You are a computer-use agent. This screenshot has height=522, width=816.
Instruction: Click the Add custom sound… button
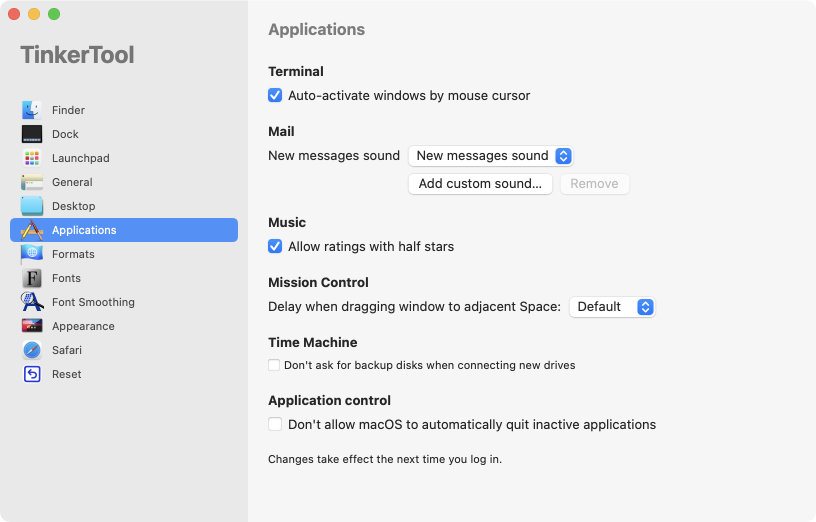point(480,184)
